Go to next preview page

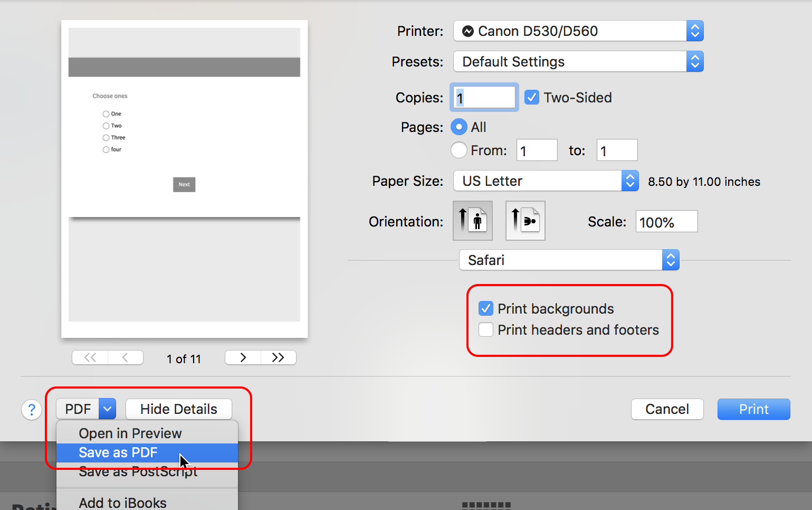tap(243, 357)
